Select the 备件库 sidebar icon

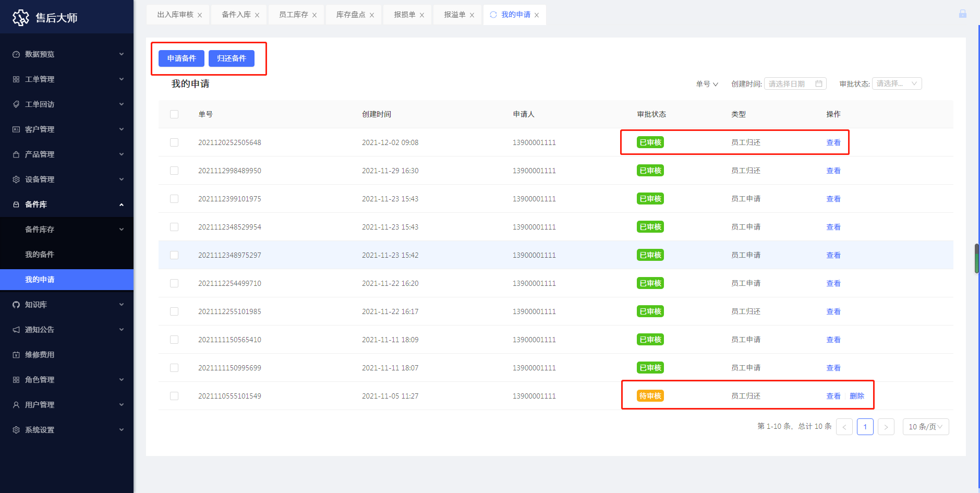pos(15,204)
